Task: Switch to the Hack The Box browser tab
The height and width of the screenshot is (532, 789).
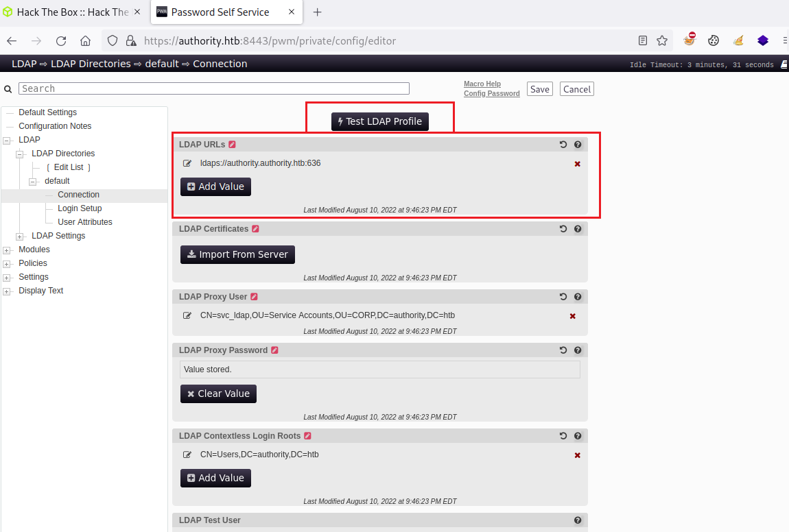Action: pyautogui.click(x=72, y=12)
